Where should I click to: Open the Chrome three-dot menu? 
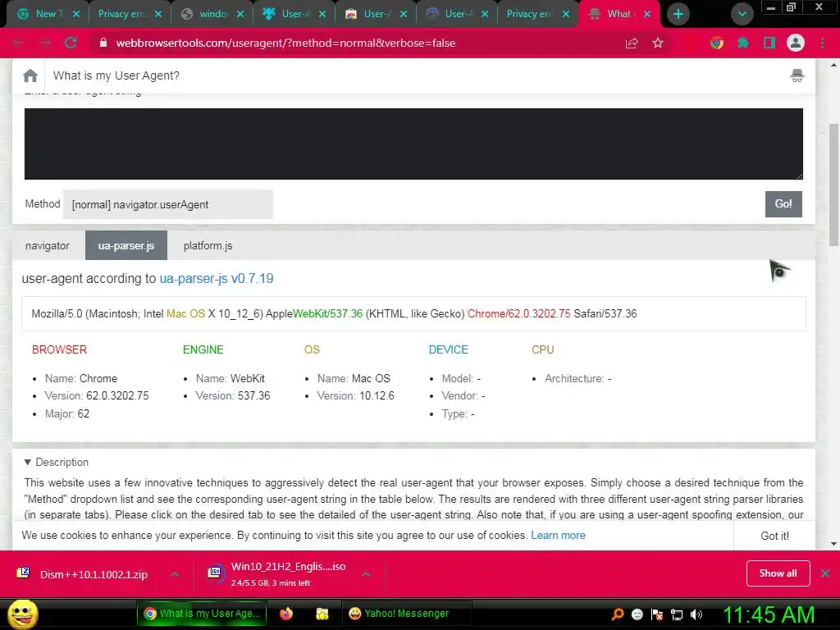point(822,43)
